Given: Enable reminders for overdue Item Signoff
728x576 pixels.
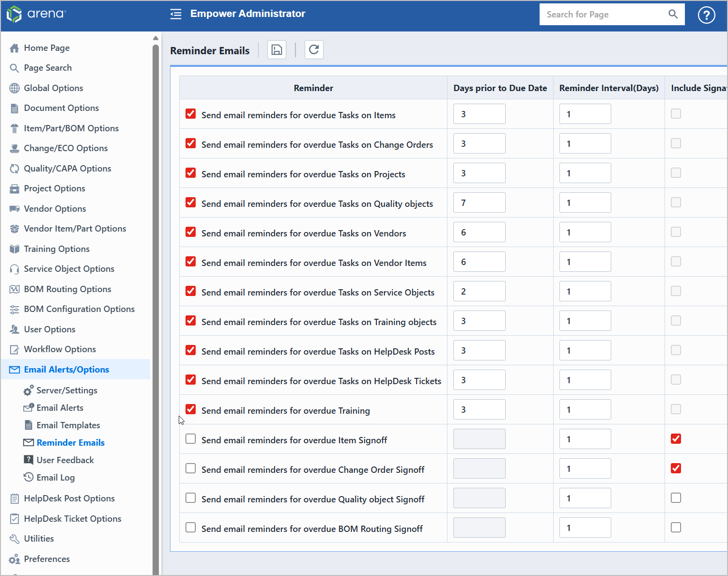Looking at the screenshot, I should click(x=191, y=439).
